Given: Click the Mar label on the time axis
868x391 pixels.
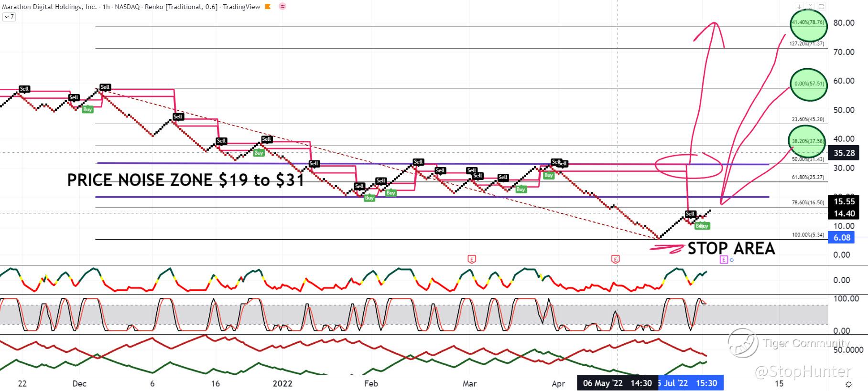Looking at the screenshot, I should click(x=470, y=383).
